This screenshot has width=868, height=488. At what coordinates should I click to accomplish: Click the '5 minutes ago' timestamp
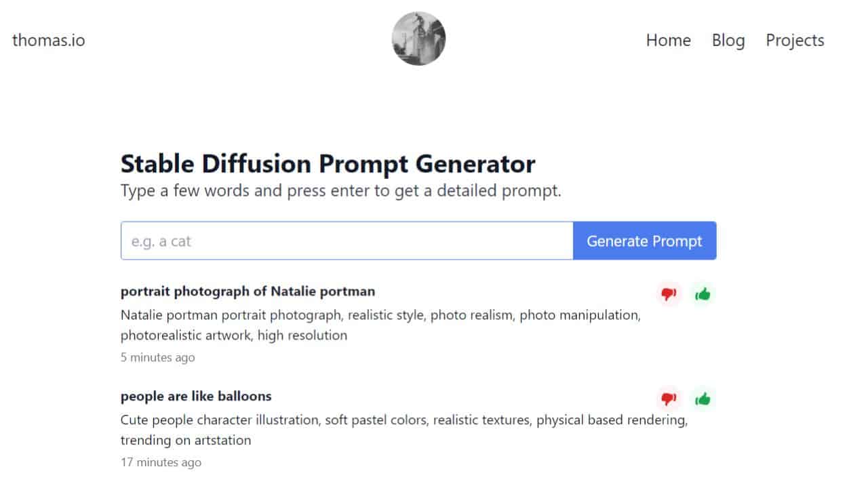tap(157, 357)
